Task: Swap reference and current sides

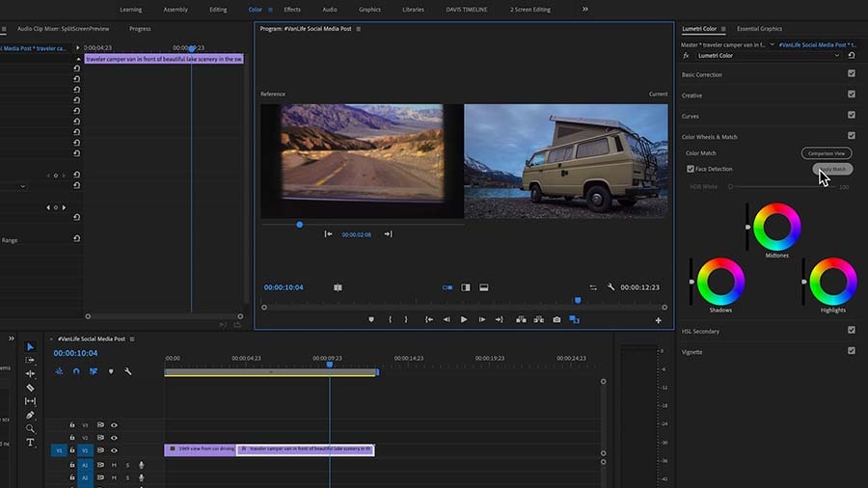Action: 593,287
